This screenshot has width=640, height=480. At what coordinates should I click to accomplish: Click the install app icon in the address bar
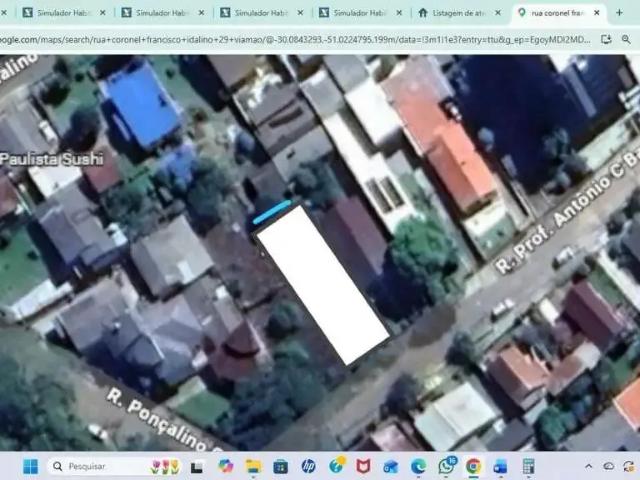click(606, 39)
